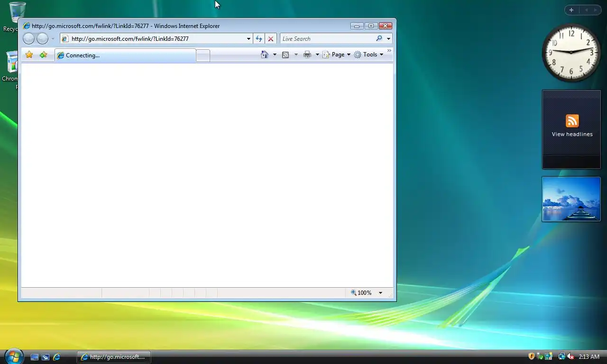This screenshot has width=607, height=364.
Task: Open the Tools menu
Action: pyautogui.click(x=368, y=55)
